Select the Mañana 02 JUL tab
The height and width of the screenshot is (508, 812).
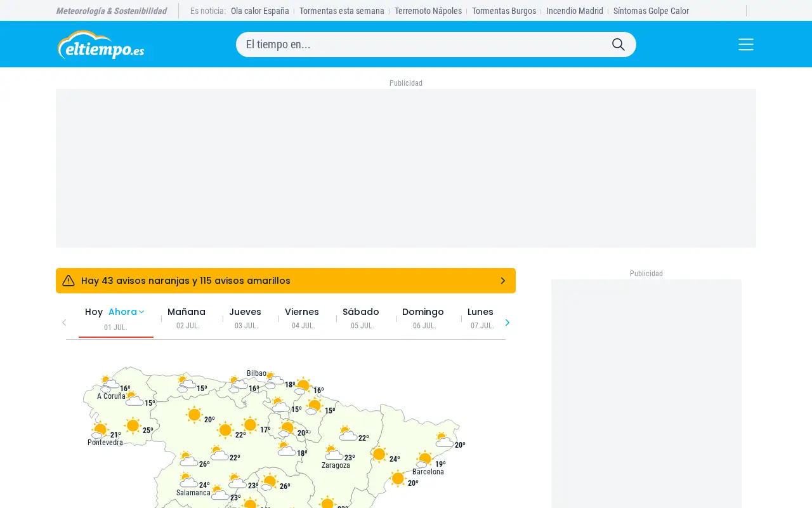tap(187, 318)
